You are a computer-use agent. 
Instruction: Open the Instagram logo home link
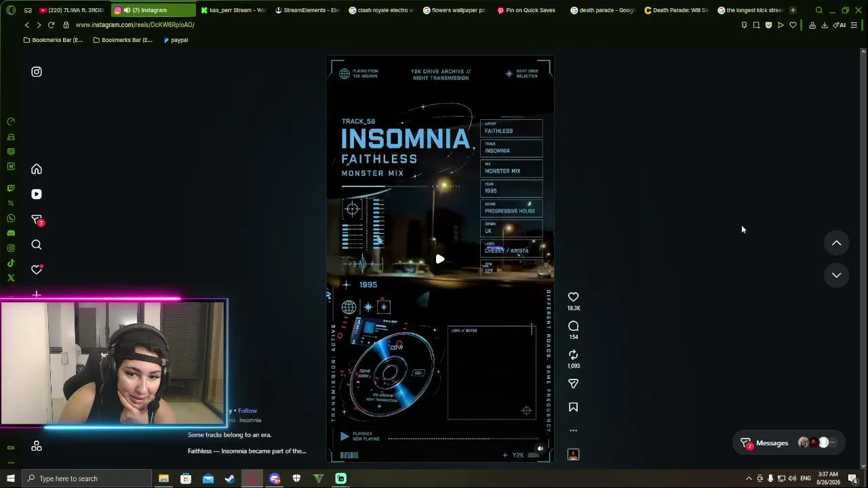[37, 72]
